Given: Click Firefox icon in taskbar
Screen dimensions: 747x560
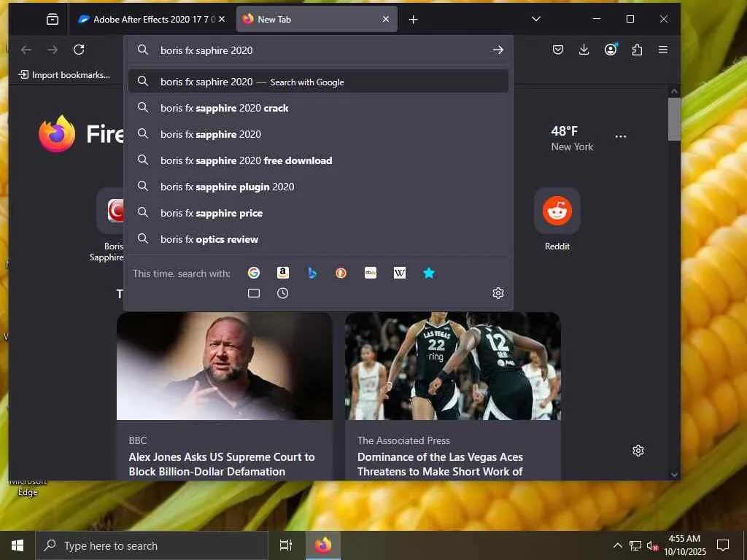Looking at the screenshot, I should [323, 545].
